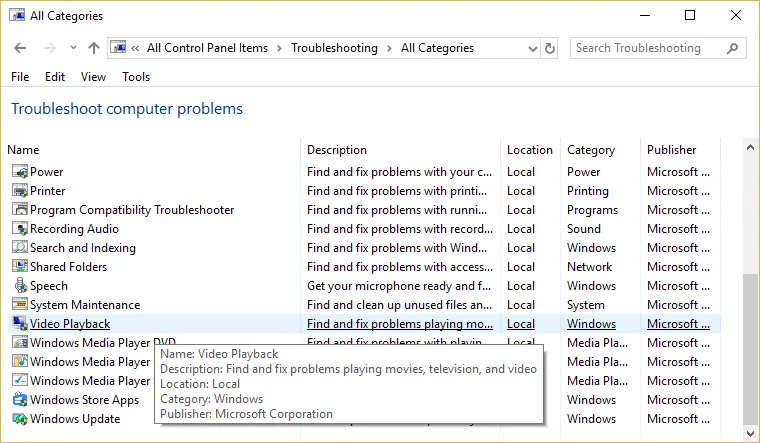The height and width of the screenshot is (443, 760).
Task: Select Windows Store Apps name
Action: click(84, 400)
